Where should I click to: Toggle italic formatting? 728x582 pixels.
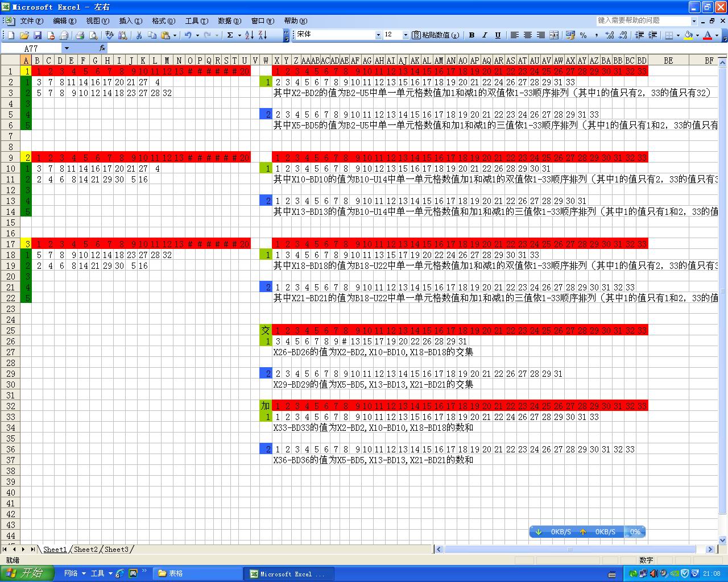[x=485, y=35]
